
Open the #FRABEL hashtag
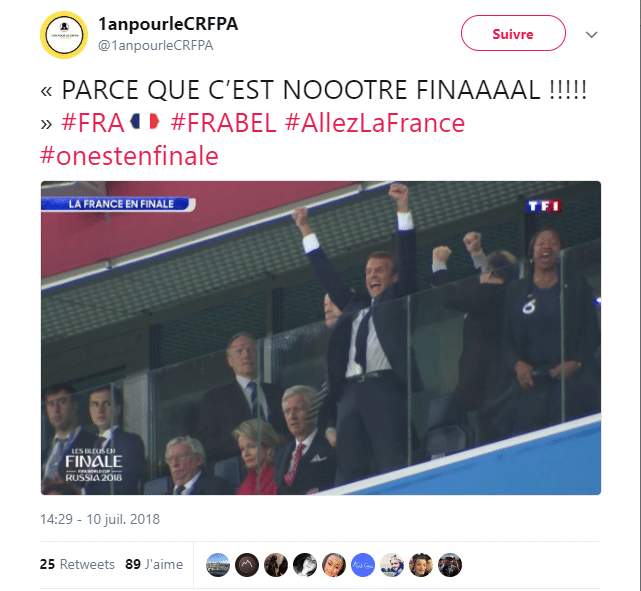click(x=223, y=123)
